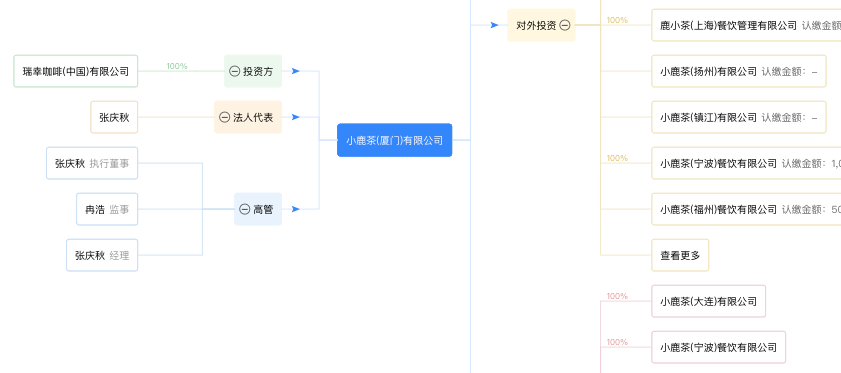Screen dimensions: 841x373
Task: Open 小鹿茶(大连)有限公司 node
Action: [x=709, y=302]
